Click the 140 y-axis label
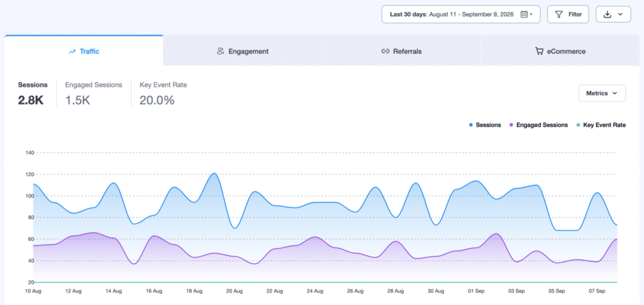The width and height of the screenshot is (644, 305). (x=29, y=153)
